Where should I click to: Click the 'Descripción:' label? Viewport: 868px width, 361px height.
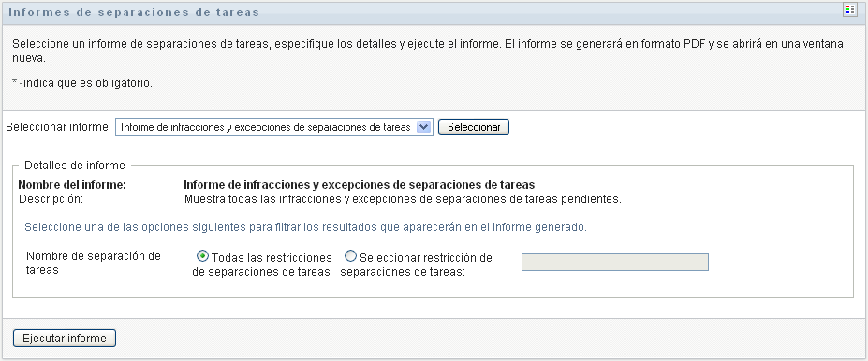tap(51, 199)
